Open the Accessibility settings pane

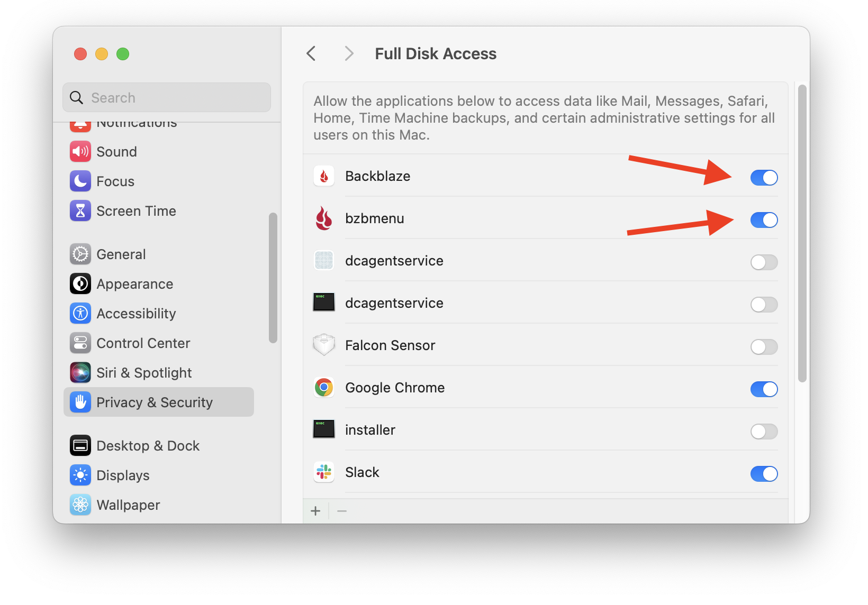pos(159,314)
